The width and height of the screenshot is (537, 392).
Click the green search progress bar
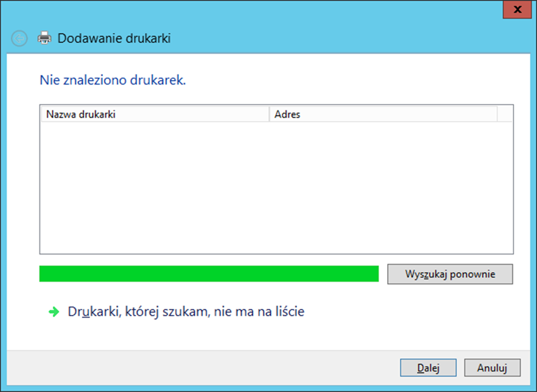[209, 274]
